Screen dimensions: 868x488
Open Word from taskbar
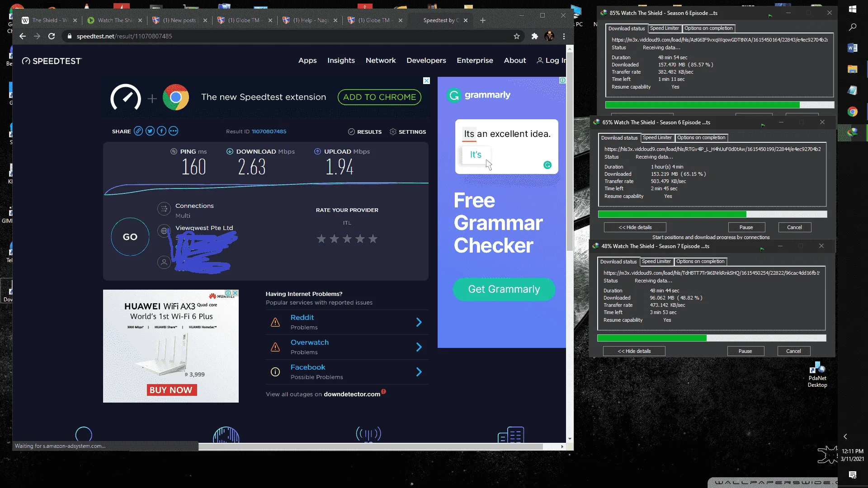pos(853,48)
